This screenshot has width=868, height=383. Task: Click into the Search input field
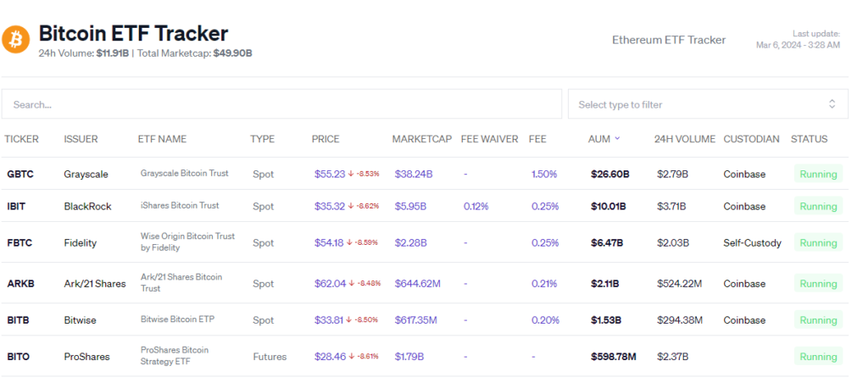pyautogui.click(x=281, y=104)
